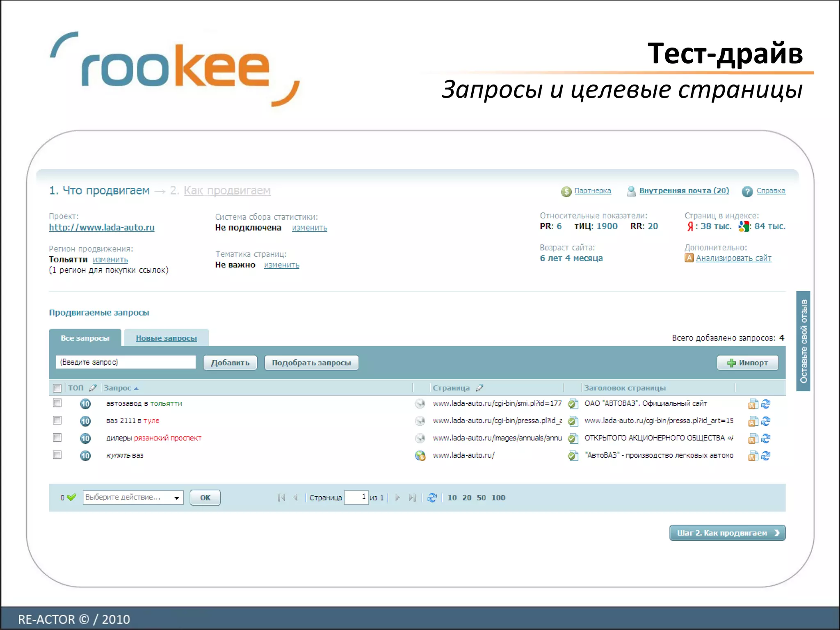Click Шаг 2. Как продвигаем button
The width and height of the screenshot is (840, 630).
tap(727, 533)
